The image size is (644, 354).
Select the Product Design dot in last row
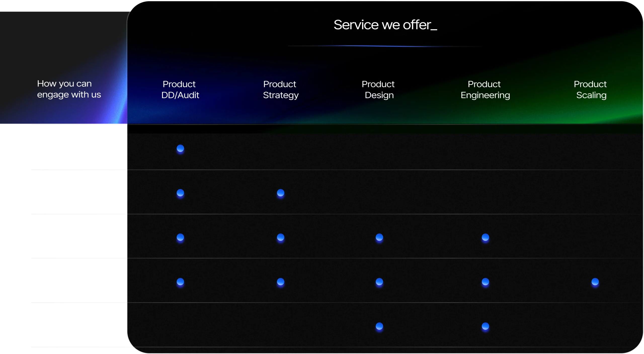tap(379, 326)
